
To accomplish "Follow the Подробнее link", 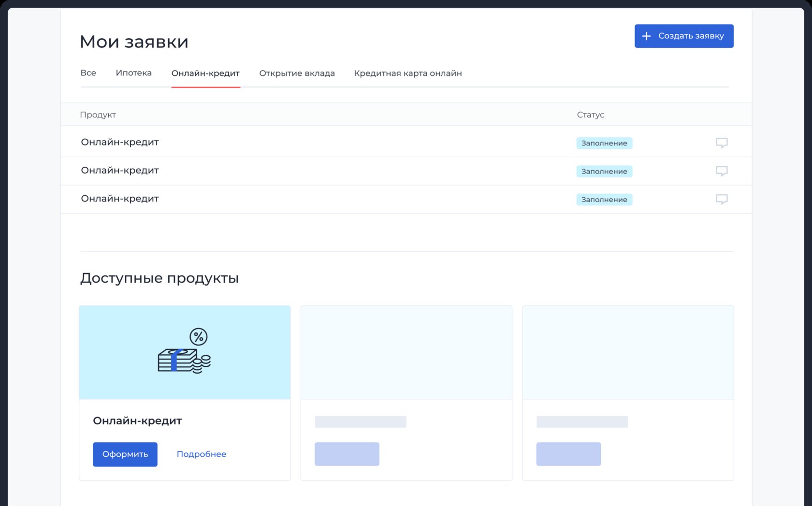I will [x=201, y=454].
